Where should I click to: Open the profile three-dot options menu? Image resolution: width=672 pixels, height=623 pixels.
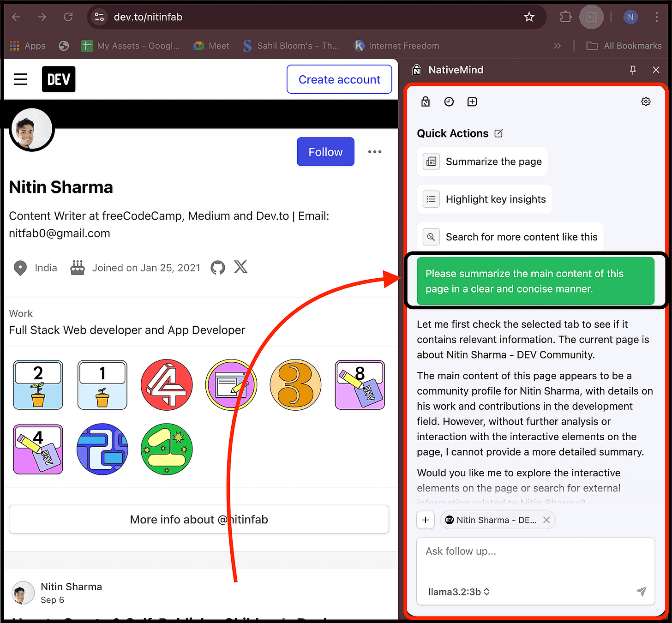point(375,152)
